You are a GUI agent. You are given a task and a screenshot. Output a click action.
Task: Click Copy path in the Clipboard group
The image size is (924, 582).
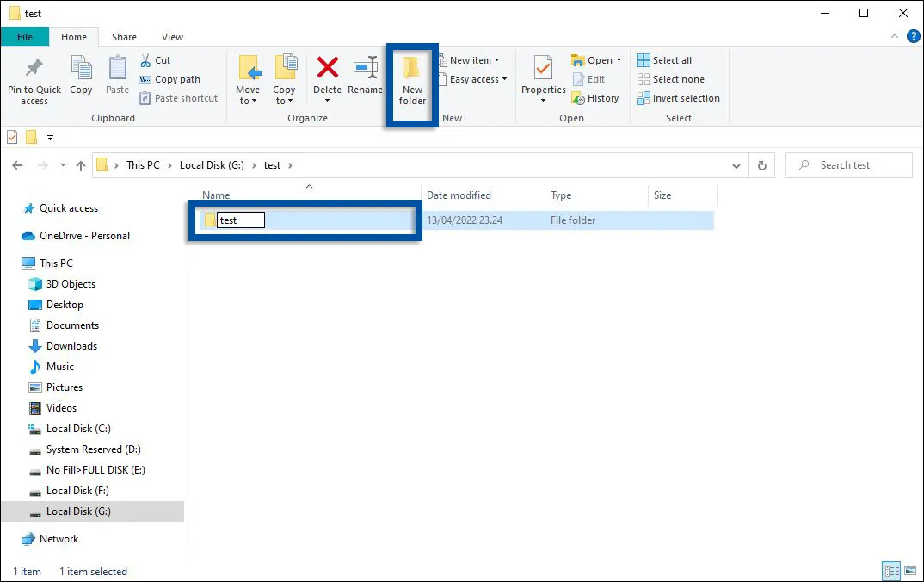[x=169, y=79]
